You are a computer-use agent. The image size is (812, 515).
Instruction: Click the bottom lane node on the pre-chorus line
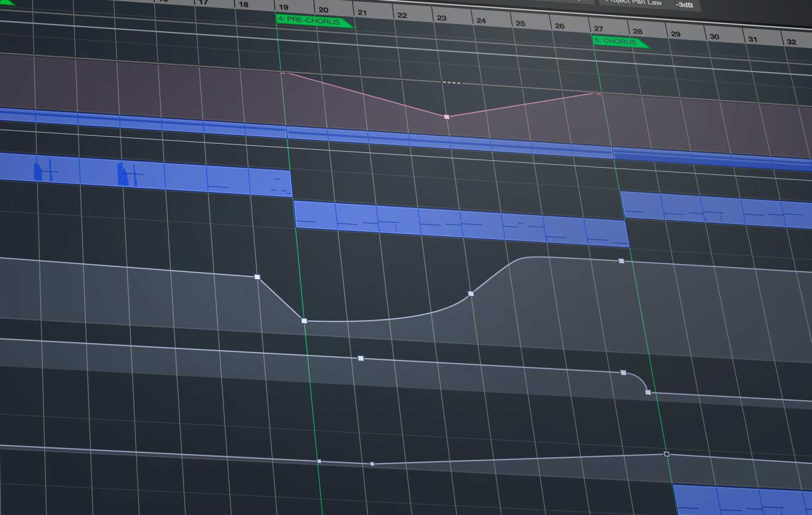319,461
